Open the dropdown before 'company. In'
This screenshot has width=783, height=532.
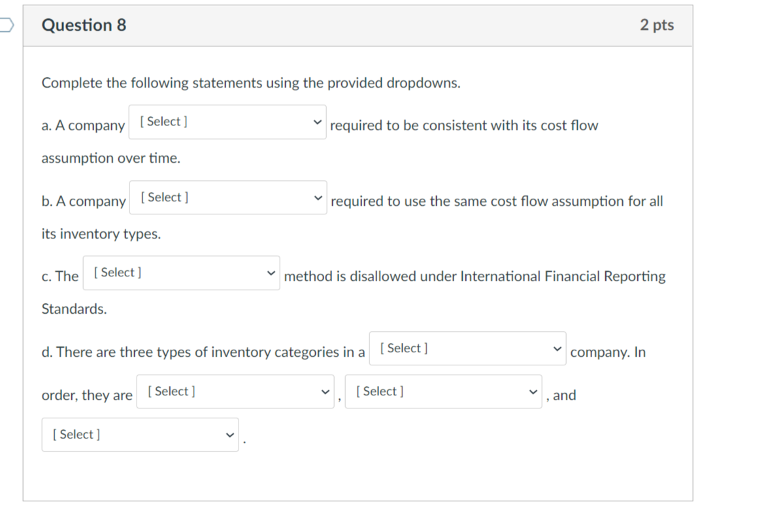pyautogui.click(x=467, y=348)
